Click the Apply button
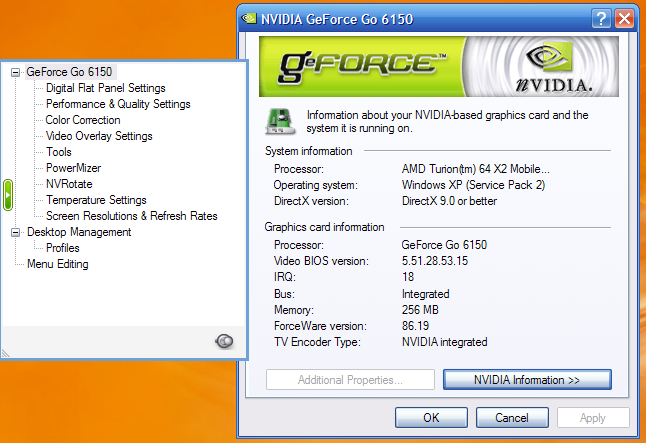The width and height of the screenshot is (646, 443). click(x=593, y=418)
